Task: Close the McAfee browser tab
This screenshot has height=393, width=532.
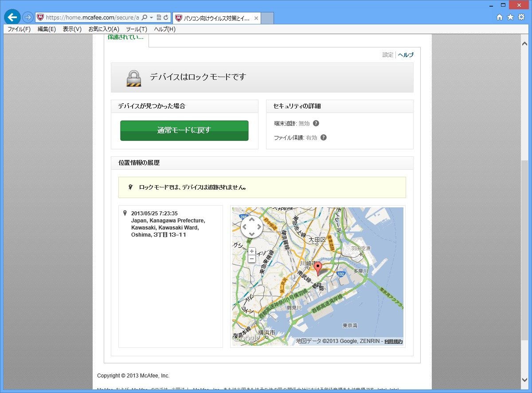Action: (x=255, y=18)
